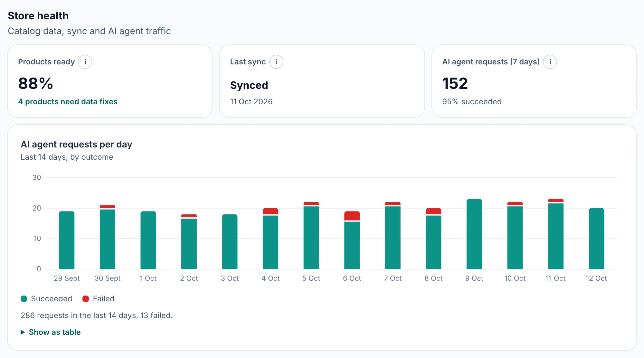This screenshot has height=358, width=644.
Task: Click the info icon beside Products ready
Action: [85, 62]
